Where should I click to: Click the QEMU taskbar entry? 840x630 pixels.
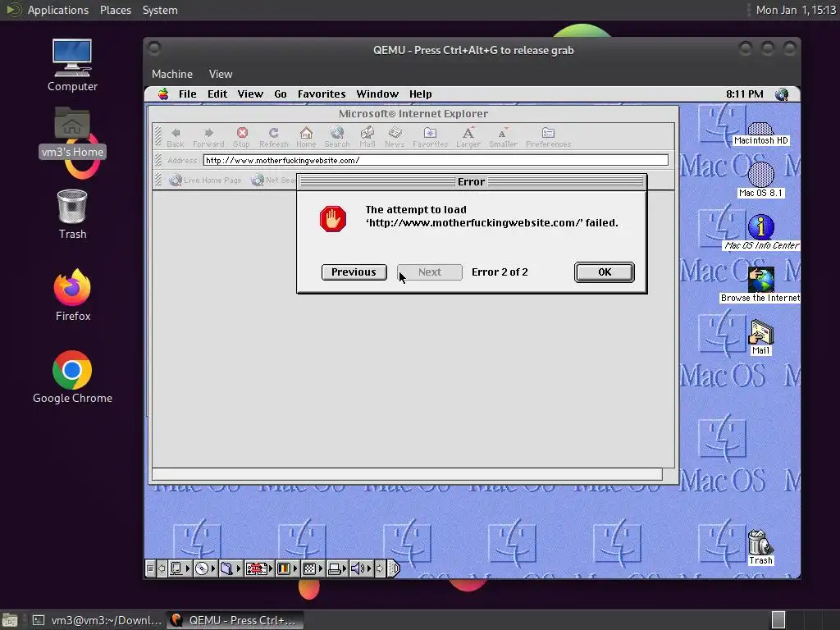click(235, 620)
